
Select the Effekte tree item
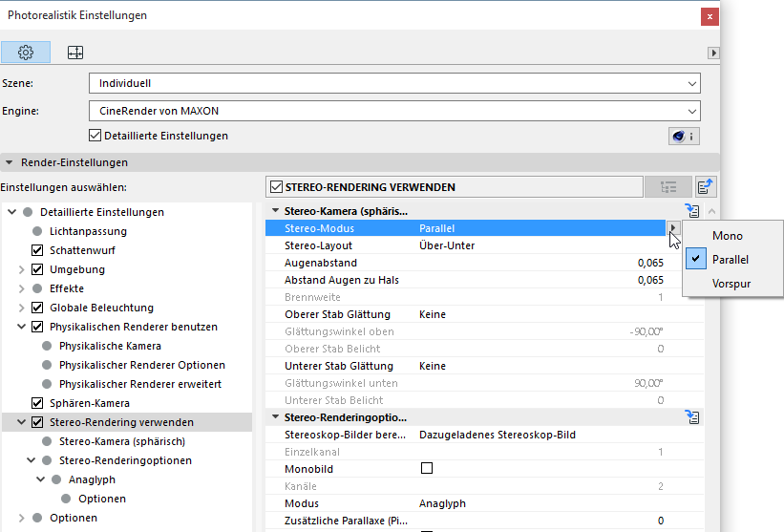click(x=67, y=288)
